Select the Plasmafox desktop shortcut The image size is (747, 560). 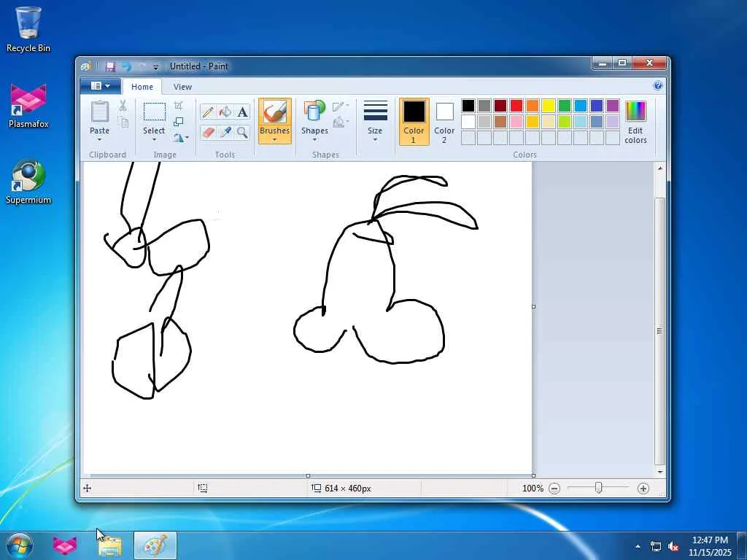(28, 106)
